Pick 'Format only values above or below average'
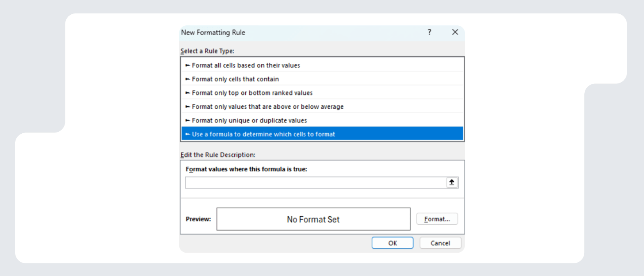The height and width of the screenshot is (276, 644). [267, 107]
